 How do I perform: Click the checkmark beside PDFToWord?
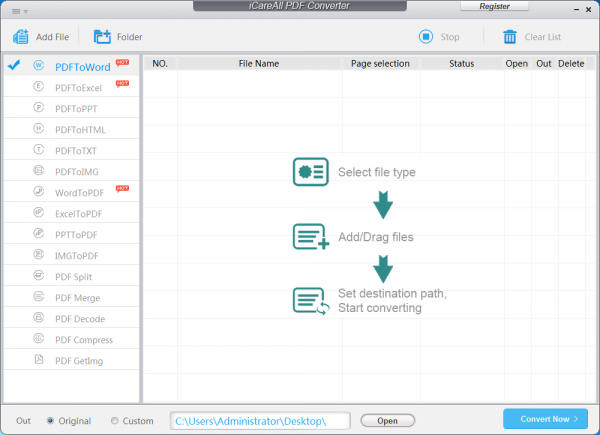(14, 65)
